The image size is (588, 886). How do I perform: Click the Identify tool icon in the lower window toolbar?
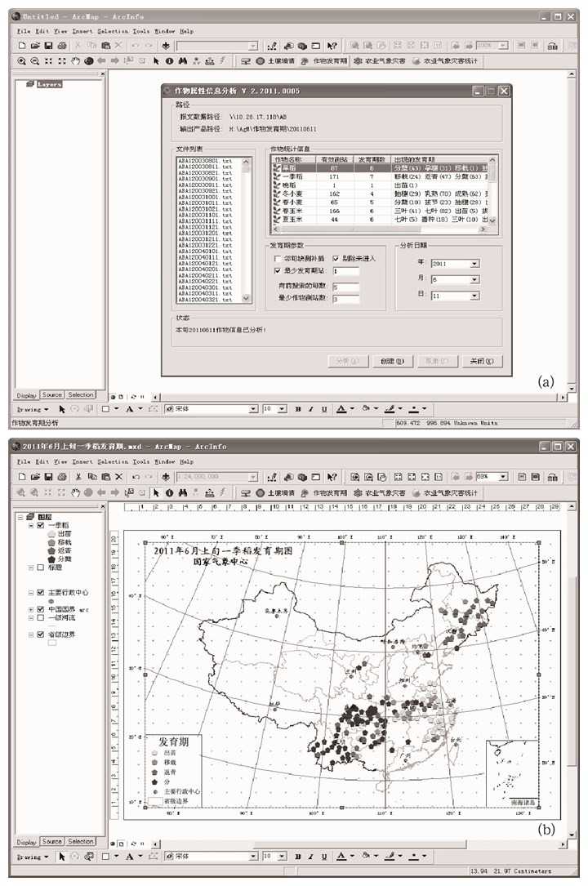pyautogui.click(x=168, y=492)
